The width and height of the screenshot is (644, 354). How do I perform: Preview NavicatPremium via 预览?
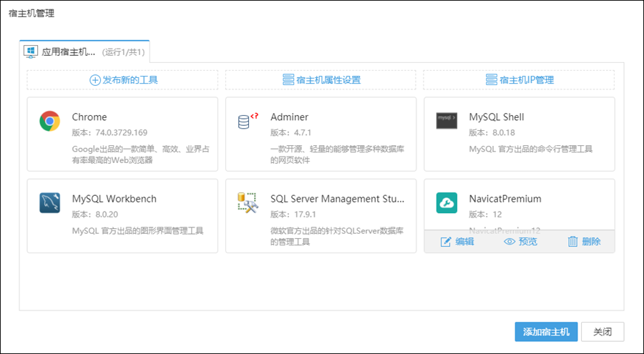[520, 242]
